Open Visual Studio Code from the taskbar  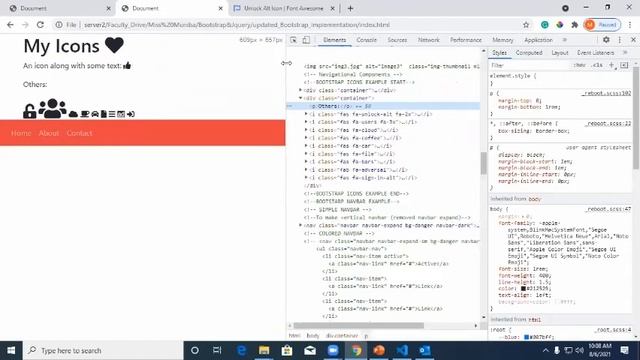[x=402, y=350]
